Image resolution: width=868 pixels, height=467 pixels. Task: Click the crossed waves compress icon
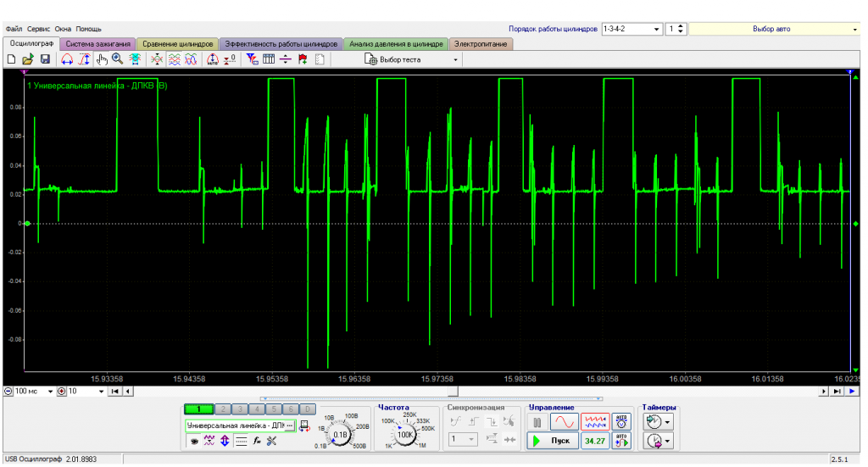click(157, 59)
